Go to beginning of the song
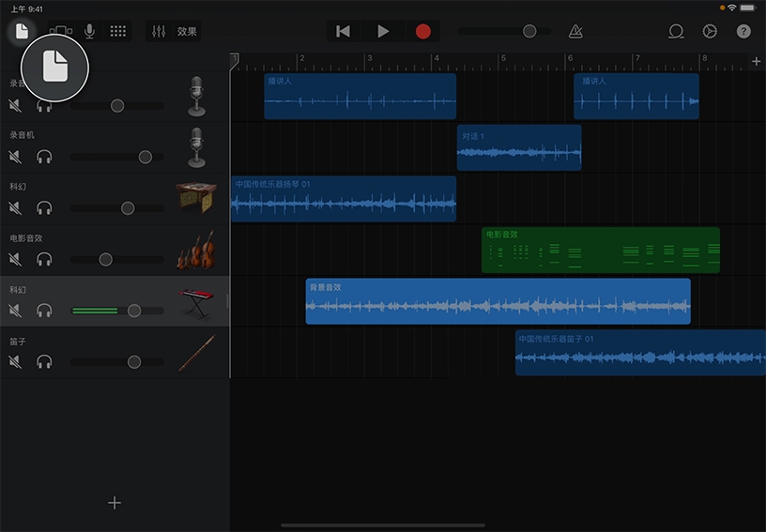This screenshot has width=766, height=532. 343,31
